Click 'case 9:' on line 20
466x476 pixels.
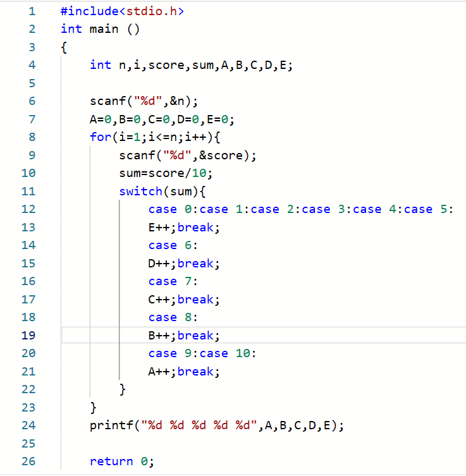[173, 353]
